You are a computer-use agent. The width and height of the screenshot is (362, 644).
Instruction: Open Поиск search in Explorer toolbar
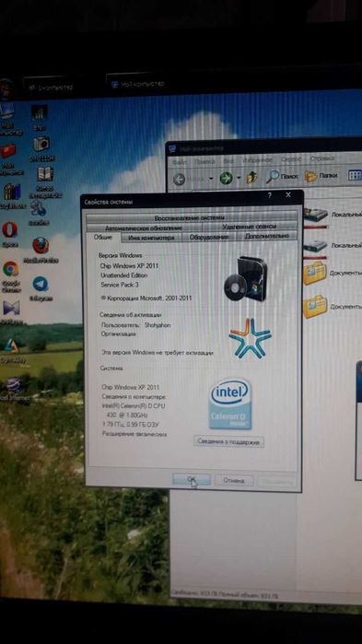282,176
